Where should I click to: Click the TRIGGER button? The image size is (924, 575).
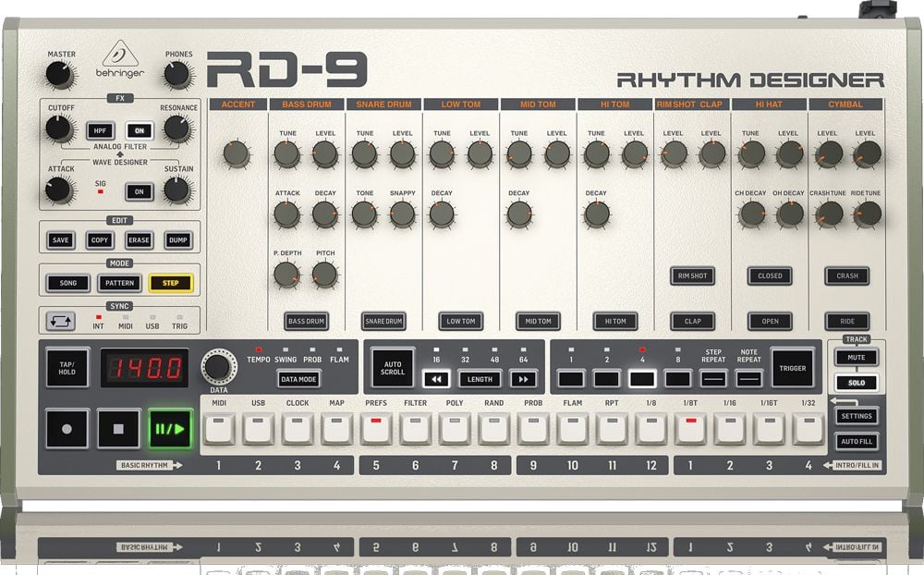[x=793, y=368]
